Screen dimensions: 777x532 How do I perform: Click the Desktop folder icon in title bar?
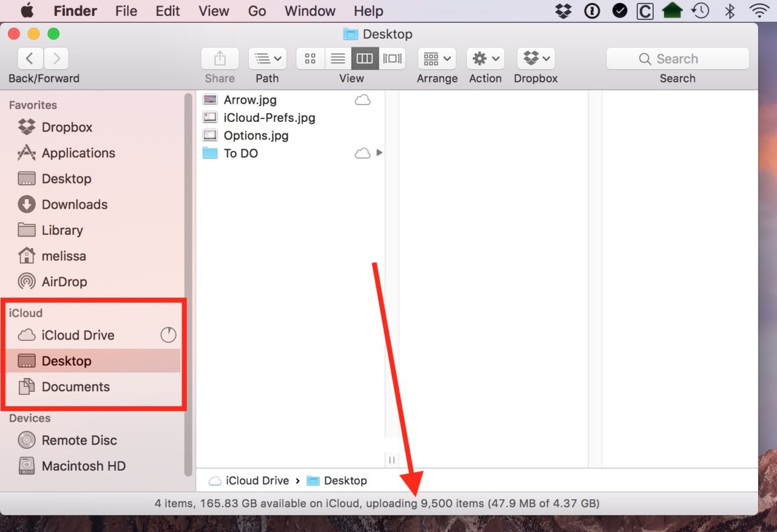point(350,34)
